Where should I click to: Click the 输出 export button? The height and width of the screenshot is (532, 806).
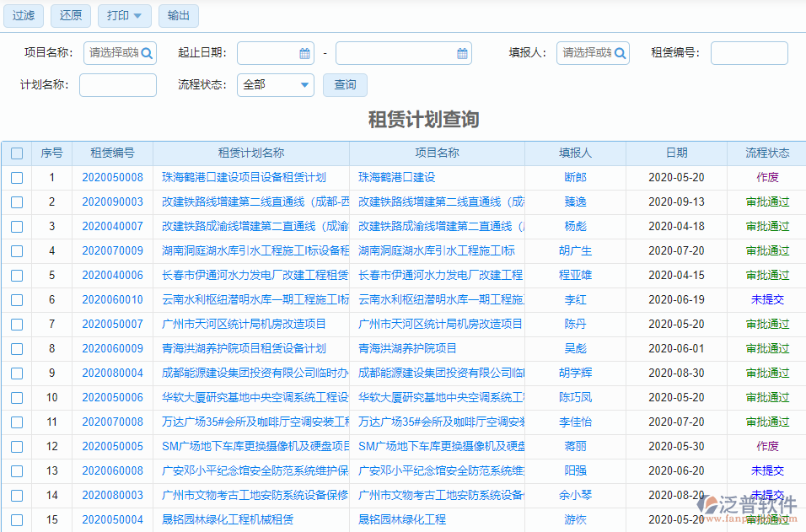coord(178,15)
